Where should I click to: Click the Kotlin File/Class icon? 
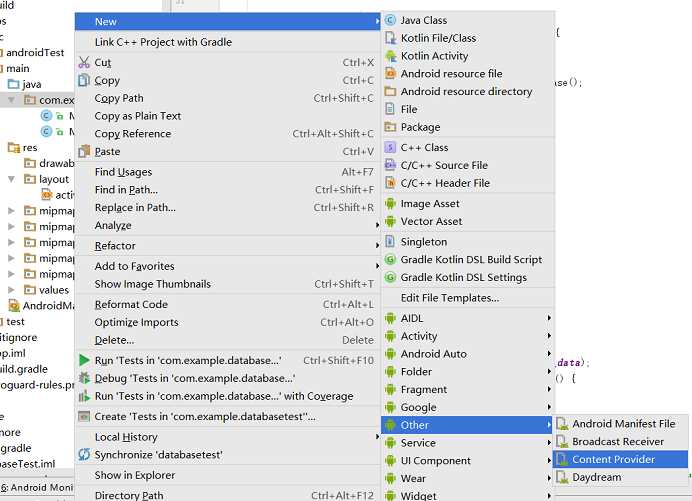coord(390,38)
